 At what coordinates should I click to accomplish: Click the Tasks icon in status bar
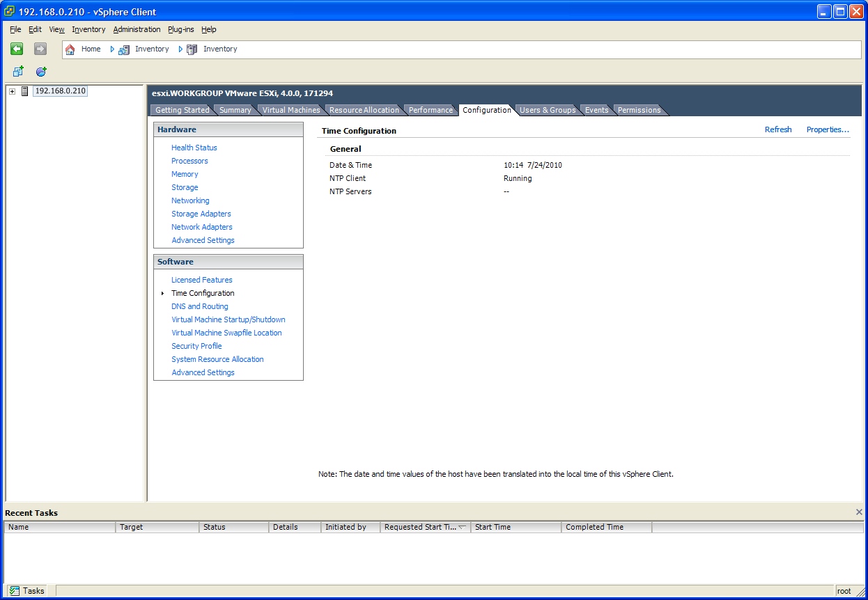[15, 591]
